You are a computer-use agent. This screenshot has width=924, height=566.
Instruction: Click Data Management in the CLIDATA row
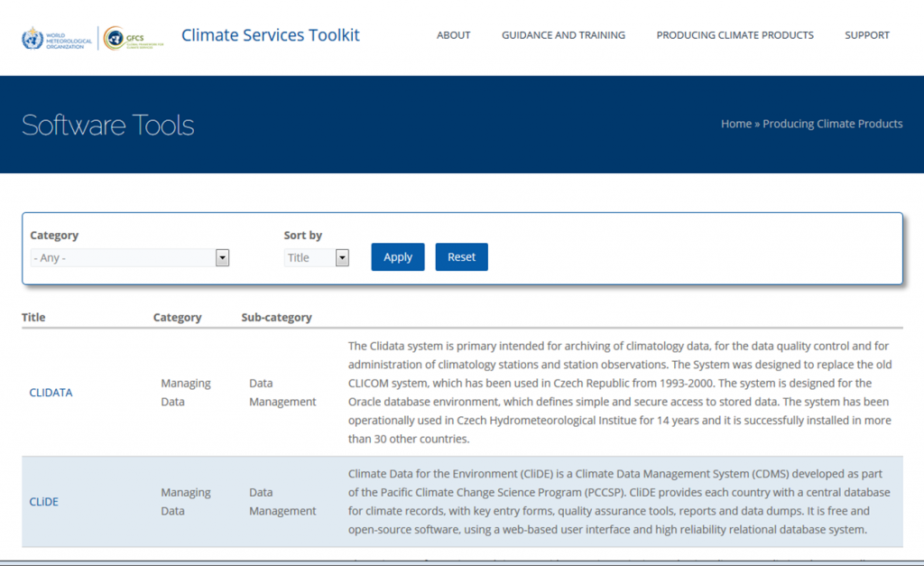tap(282, 392)
